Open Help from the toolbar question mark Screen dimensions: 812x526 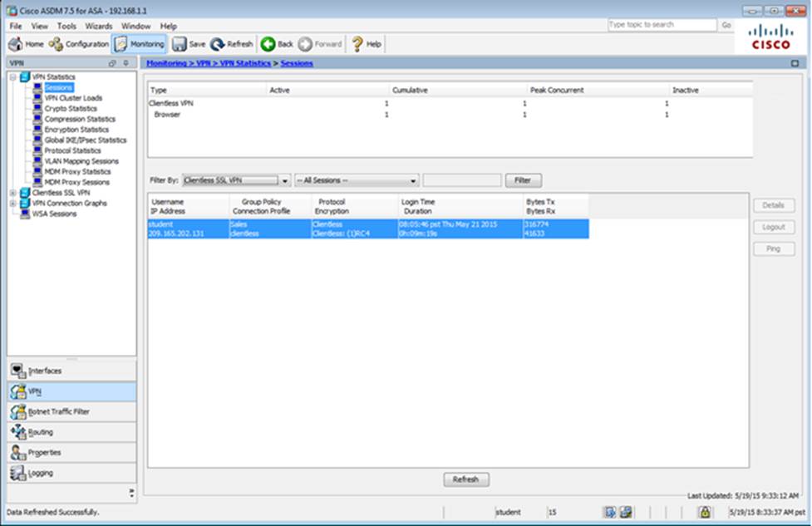pos(357,44)
